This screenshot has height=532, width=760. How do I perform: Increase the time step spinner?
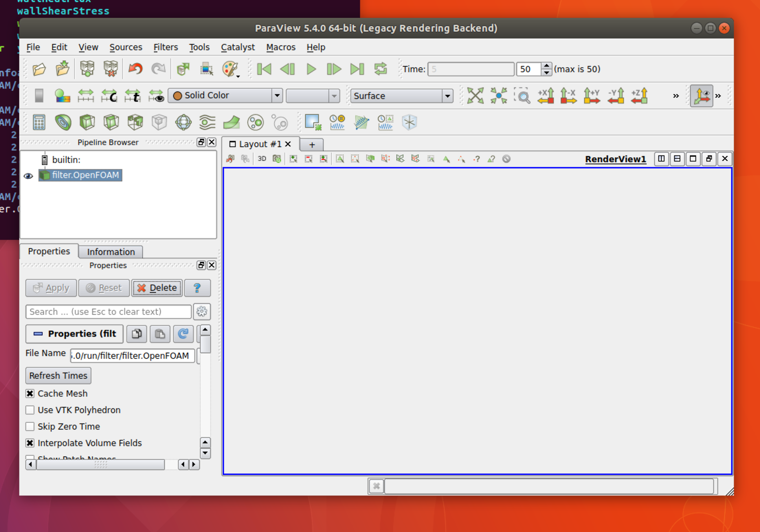pos(547,66)
